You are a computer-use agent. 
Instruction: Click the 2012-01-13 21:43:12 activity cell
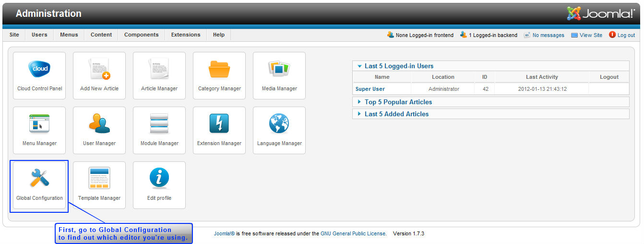(542, 89)
